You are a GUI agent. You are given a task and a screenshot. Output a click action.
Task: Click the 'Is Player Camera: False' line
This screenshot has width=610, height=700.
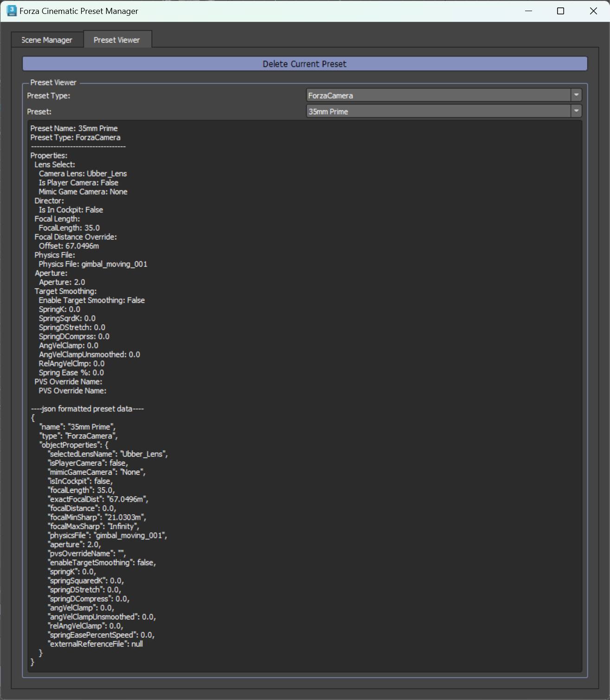point(79,183)
